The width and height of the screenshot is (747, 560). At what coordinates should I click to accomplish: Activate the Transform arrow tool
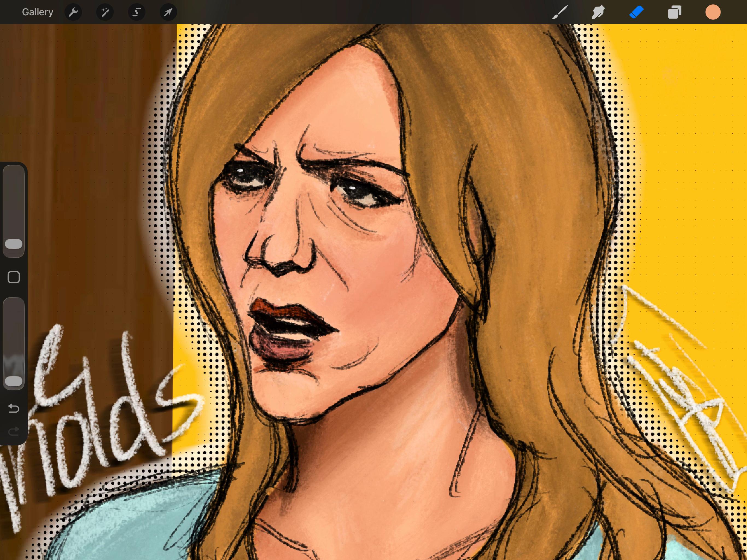[x=168, y=12]
